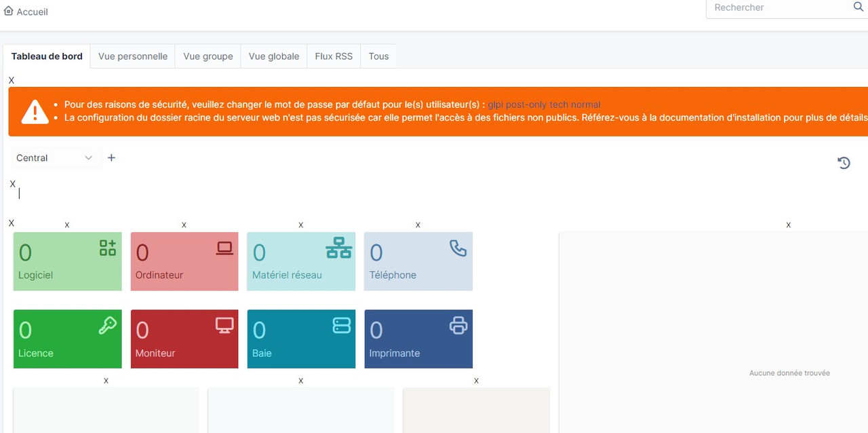Click the x above Matériel réseau card
The image size is (868, 433).
301,225
